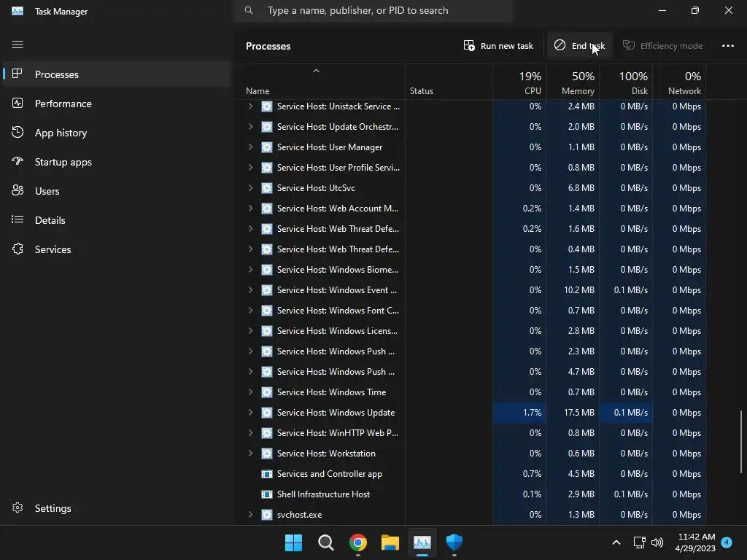Click End task button
This screenshot has width=747, height=560.
pos(579,46)
